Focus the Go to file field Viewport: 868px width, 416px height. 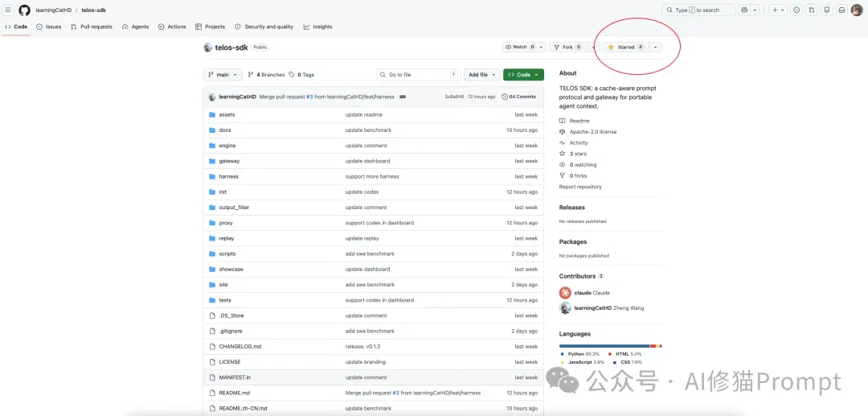click(419, 75)
